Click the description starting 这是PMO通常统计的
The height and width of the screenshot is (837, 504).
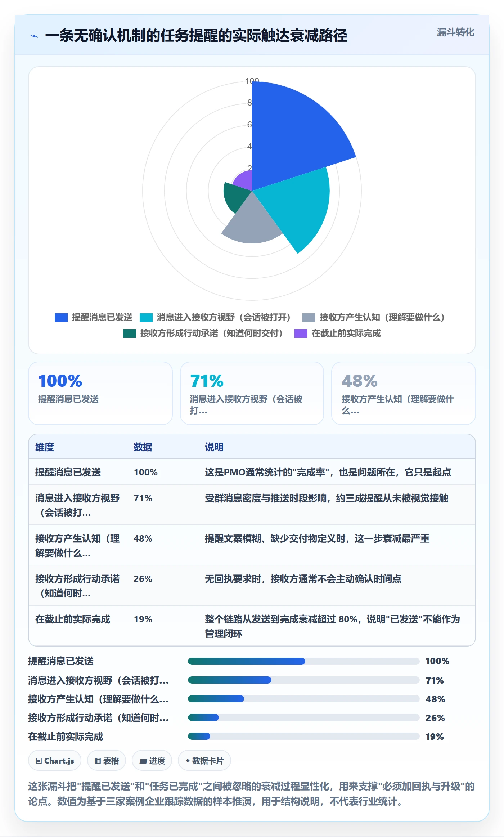pyautogui.click(x=328, y=472)
